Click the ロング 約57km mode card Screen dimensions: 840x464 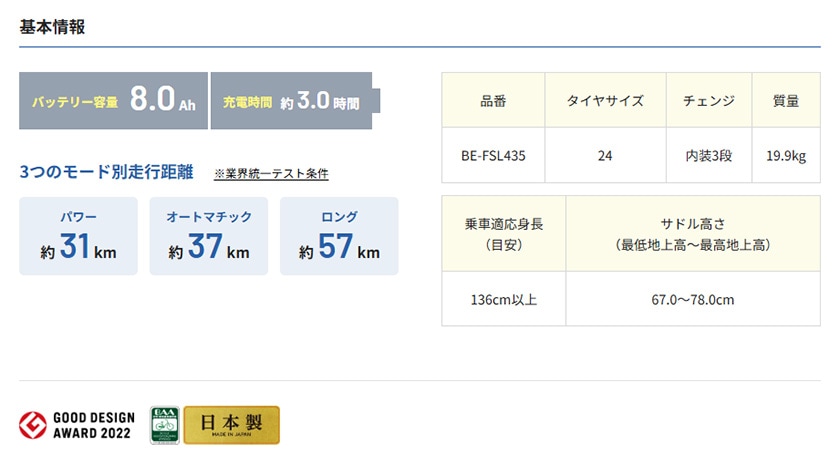pos(339,236)
